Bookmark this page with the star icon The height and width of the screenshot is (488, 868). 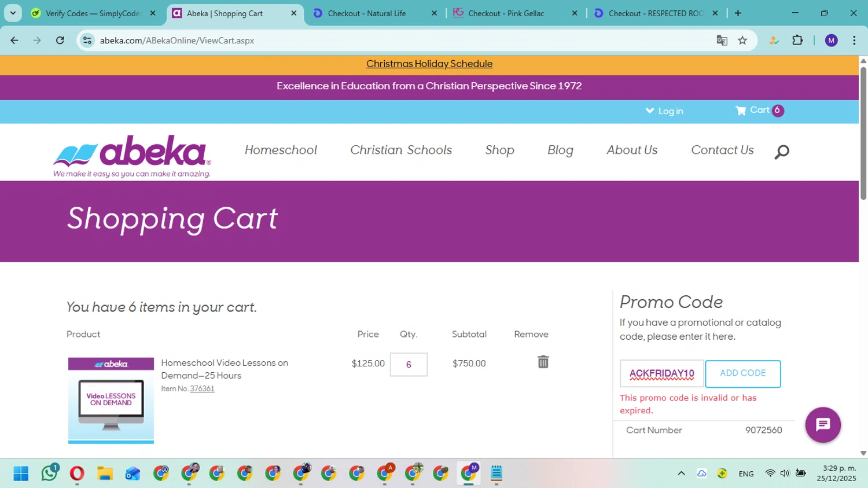[742, 41]
